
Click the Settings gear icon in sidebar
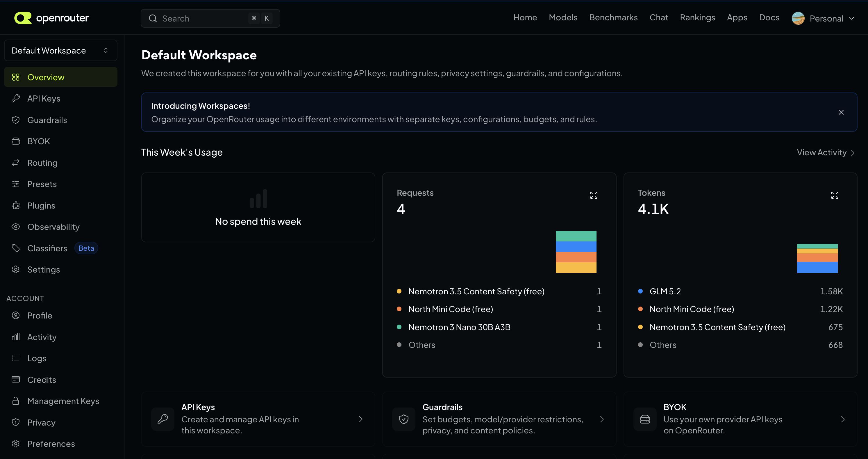[x=16, y=269]
